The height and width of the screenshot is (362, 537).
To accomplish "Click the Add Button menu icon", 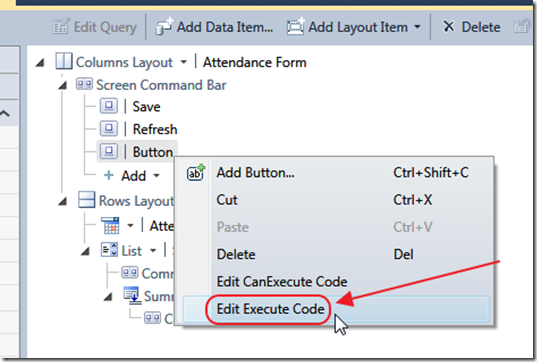I will (196, 173).
